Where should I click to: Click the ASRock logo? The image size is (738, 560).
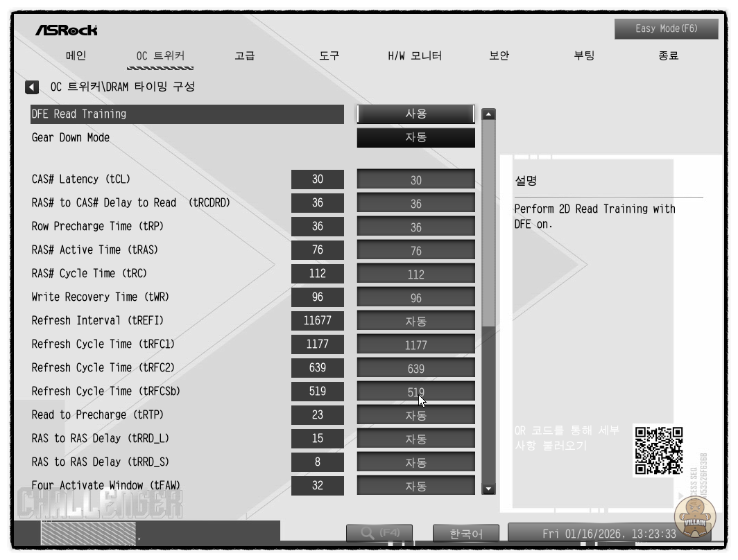click(67, 30)
